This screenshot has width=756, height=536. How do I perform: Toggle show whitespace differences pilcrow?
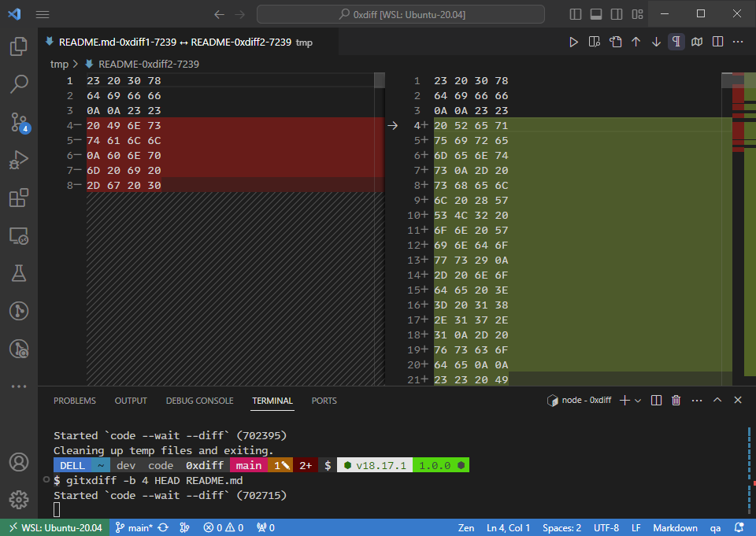coord(676,42)
